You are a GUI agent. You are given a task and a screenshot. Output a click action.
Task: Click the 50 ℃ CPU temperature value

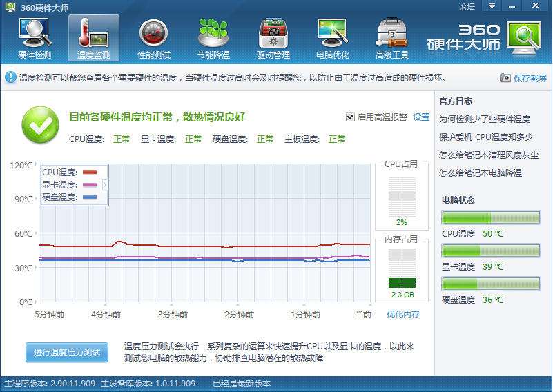tap(493, 234)
